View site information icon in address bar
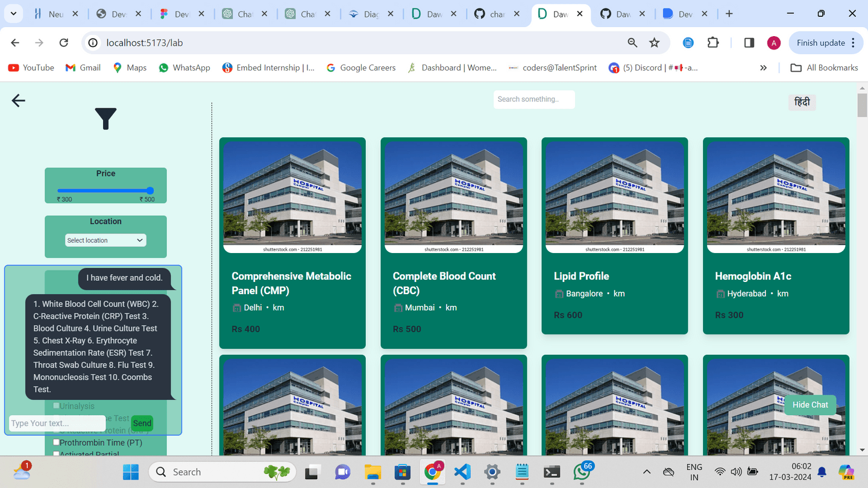Image resolution: width=868 pixels, height=488 pixels. [93, 43]
